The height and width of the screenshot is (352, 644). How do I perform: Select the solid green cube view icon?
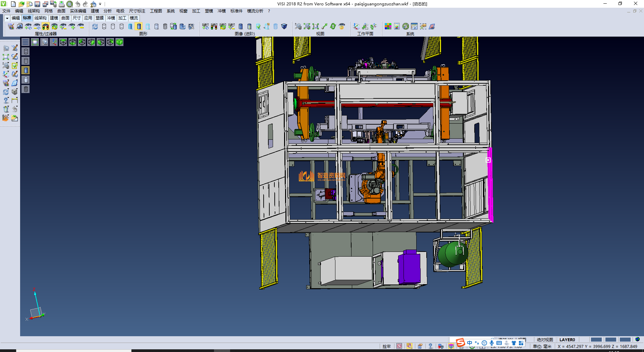(x=119, y=42)
